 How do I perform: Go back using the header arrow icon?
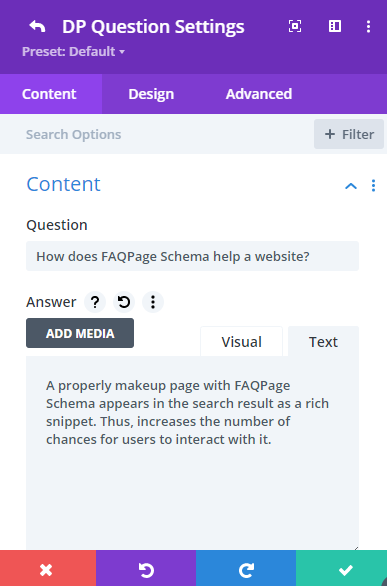click(x=37, y=27)
